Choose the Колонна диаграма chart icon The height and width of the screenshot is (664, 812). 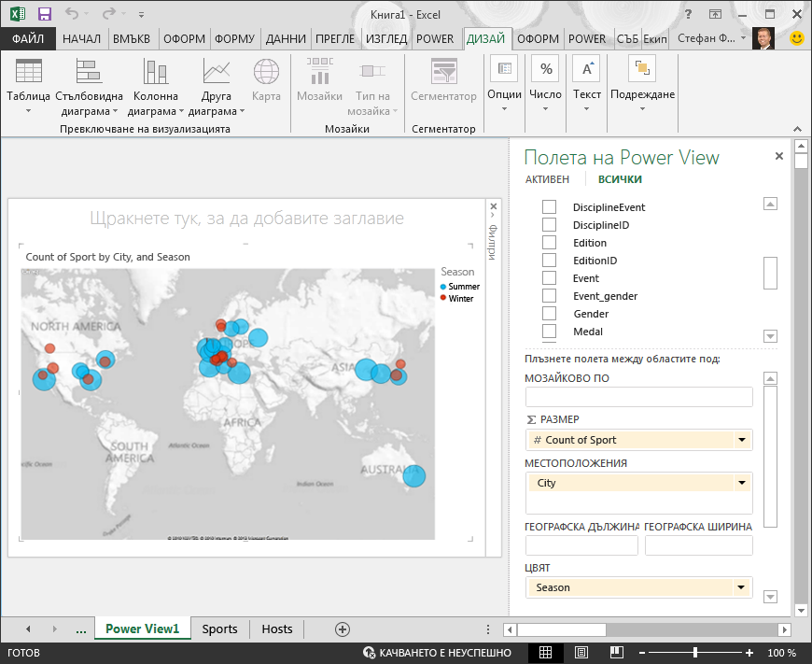155,71
